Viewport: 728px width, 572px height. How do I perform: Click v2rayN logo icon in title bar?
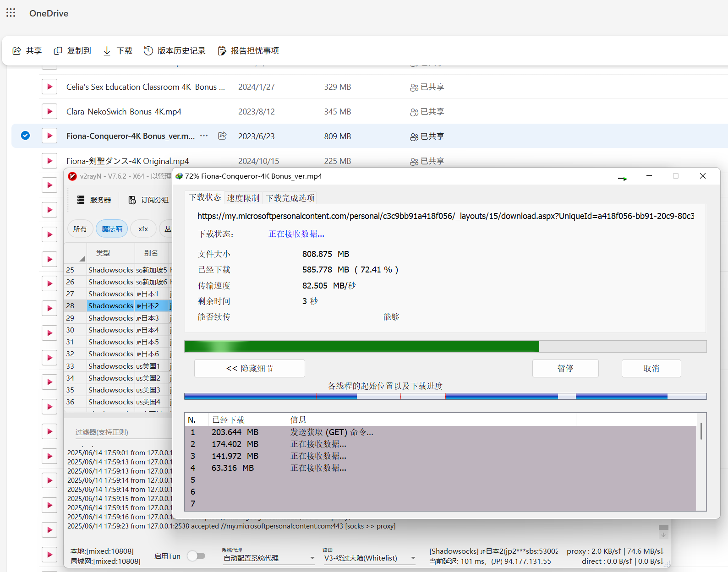(72, 176)
